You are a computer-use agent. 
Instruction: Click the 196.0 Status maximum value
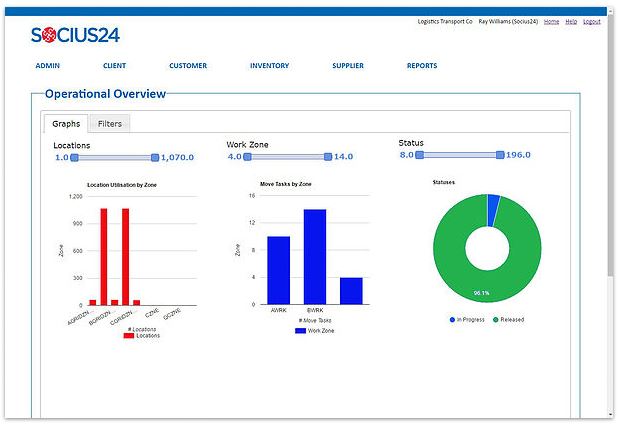pos(518,155)
